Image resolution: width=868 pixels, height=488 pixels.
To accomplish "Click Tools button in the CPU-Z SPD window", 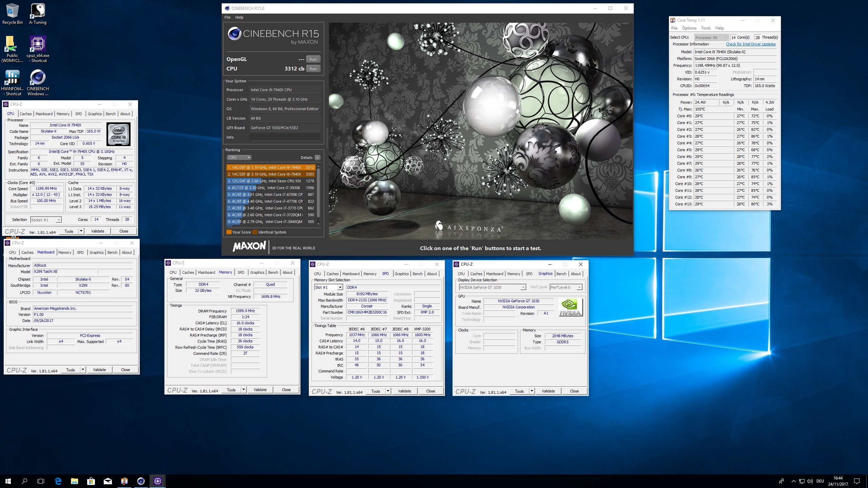I will coord(376,391).
